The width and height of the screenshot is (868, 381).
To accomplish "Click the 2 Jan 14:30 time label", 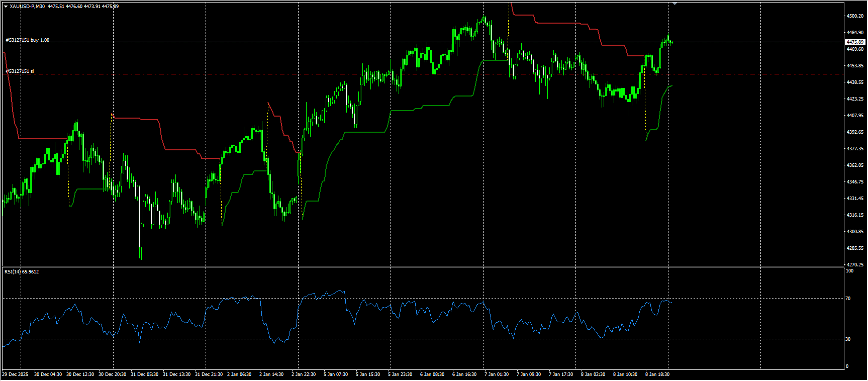I will coord(271,374).
